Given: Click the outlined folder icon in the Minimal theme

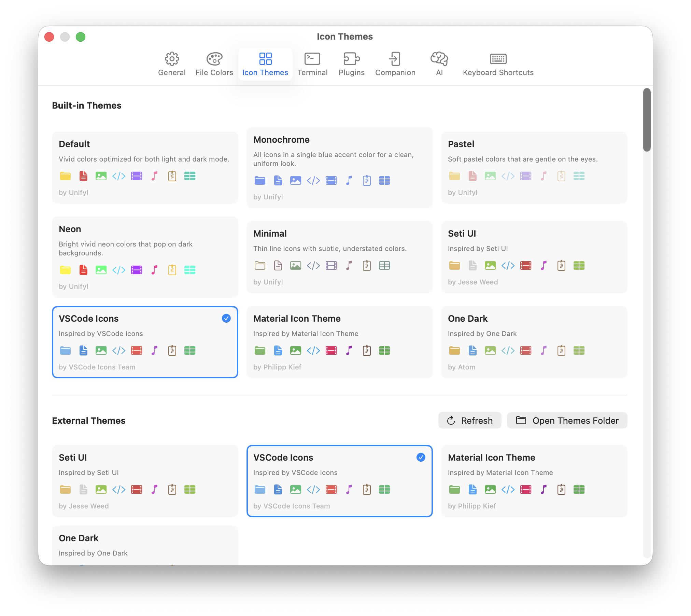Looking at the screenshot, I should tap(260, 266).
